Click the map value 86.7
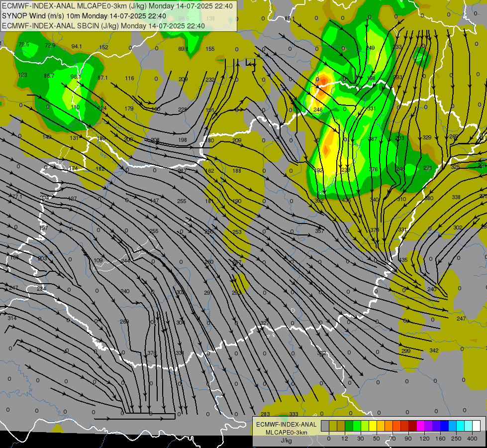The height and width of the screenshot is (448, 487). tap(49, 76)
